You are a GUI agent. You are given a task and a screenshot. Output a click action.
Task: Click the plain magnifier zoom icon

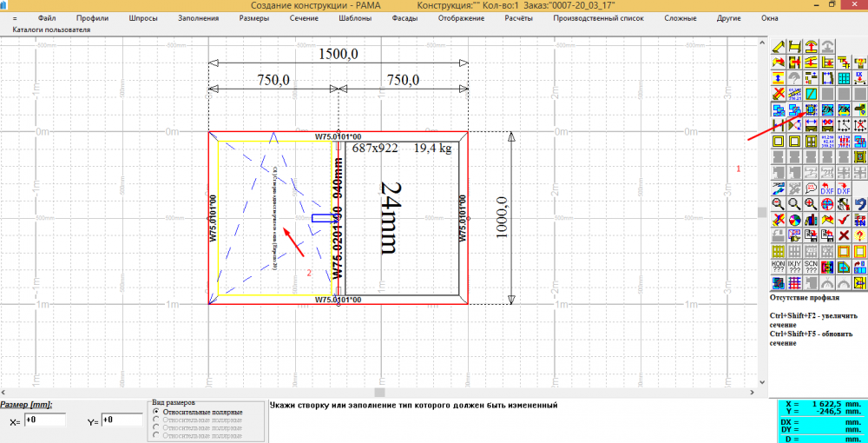coord(794,203)
